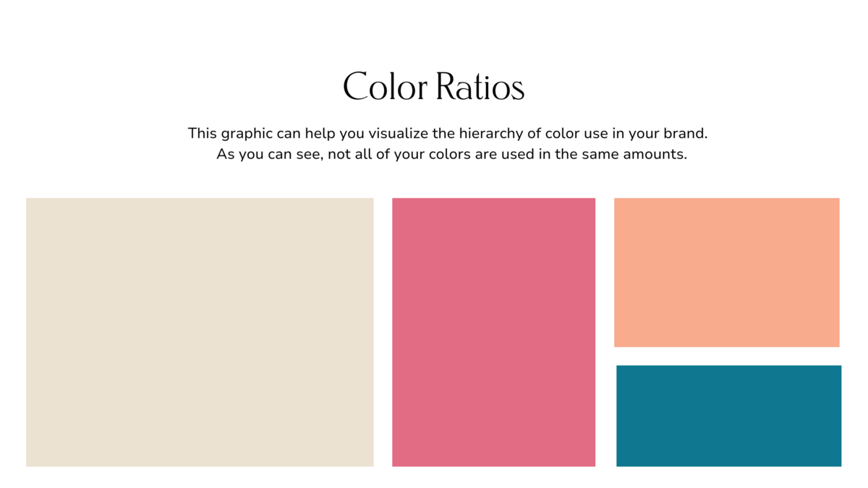Pick the peach orange color block

coord(727,273)
